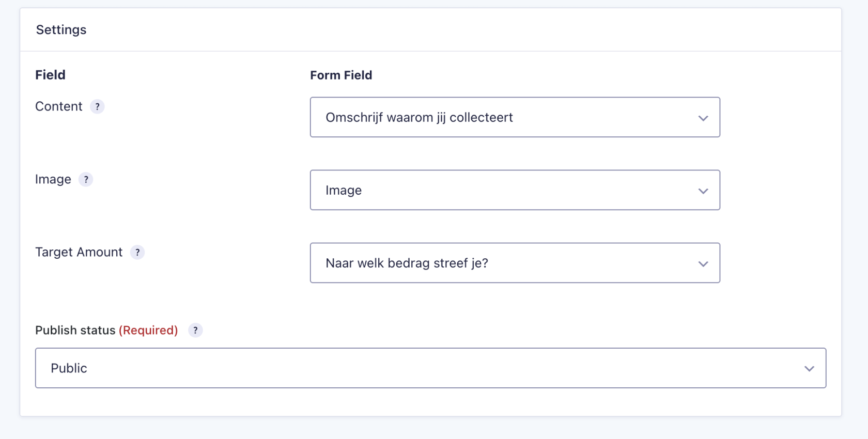Click the help icon next to Content
Viewport: 868px width, 439px height.
click(x=98, y=106)
